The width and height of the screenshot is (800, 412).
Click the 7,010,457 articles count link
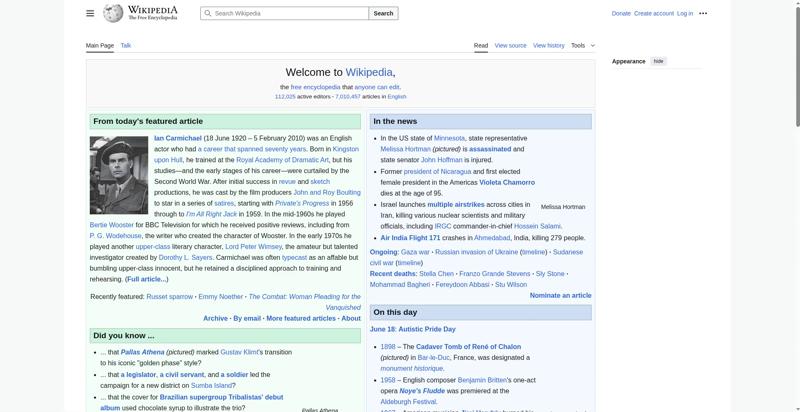pyautogui.click(x=348, y=96)
